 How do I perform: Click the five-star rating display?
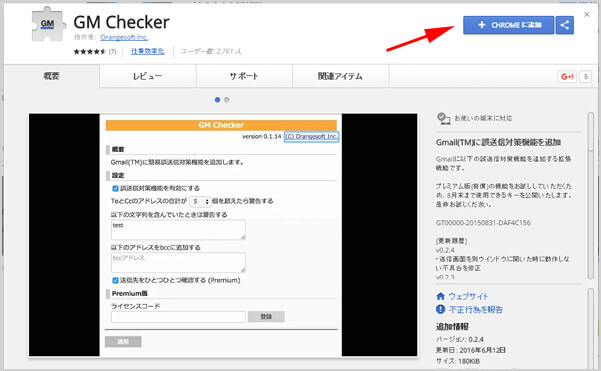(89, 51)
